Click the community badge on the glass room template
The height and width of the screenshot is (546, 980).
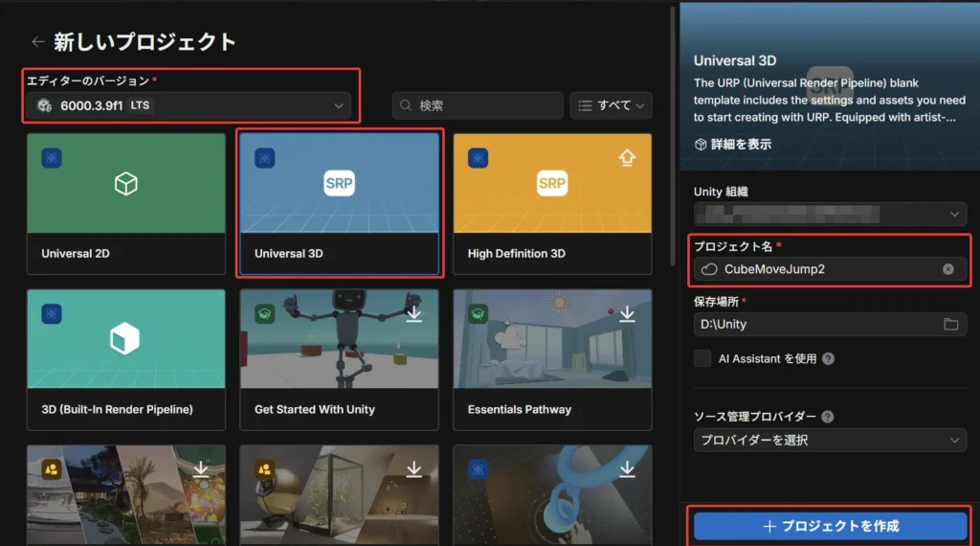click(x=265, y=469)
